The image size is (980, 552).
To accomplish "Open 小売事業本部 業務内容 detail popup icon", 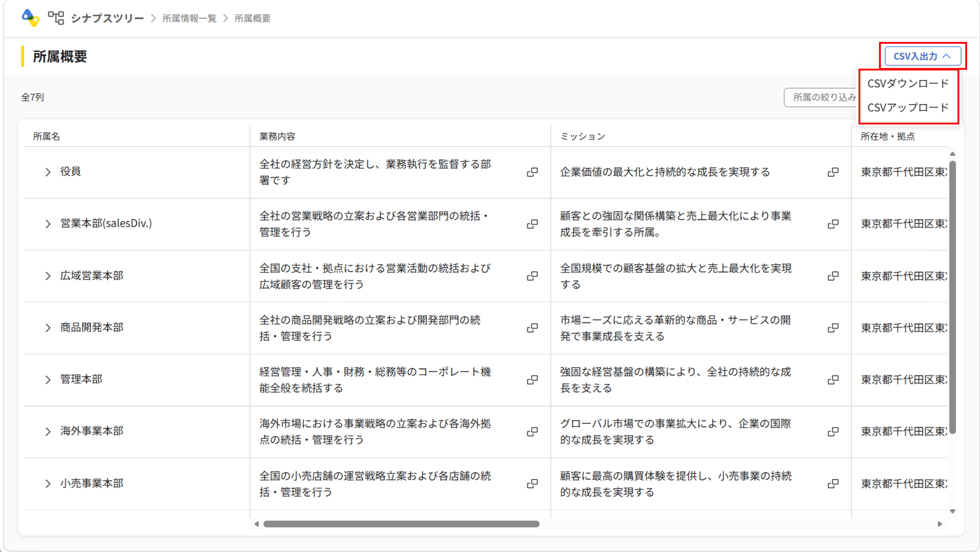I will coord(532,484).
